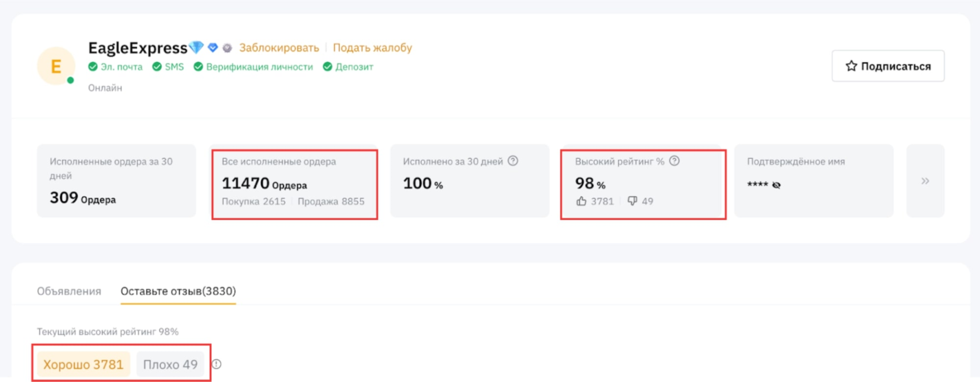Click the Все исполненные ордера stats card
Image resolution: width=980 pixels, height=382 pixels.
coord(295,184)
